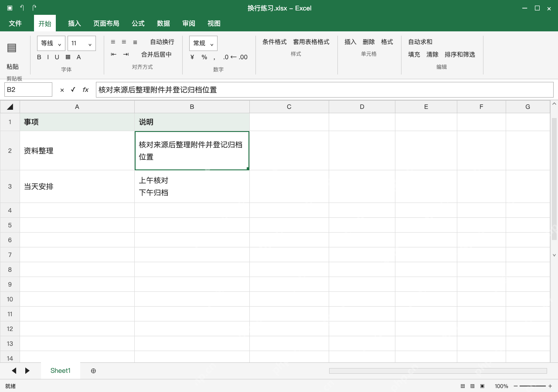Switch to the 插入 ribbon tab

pos(75,23)
